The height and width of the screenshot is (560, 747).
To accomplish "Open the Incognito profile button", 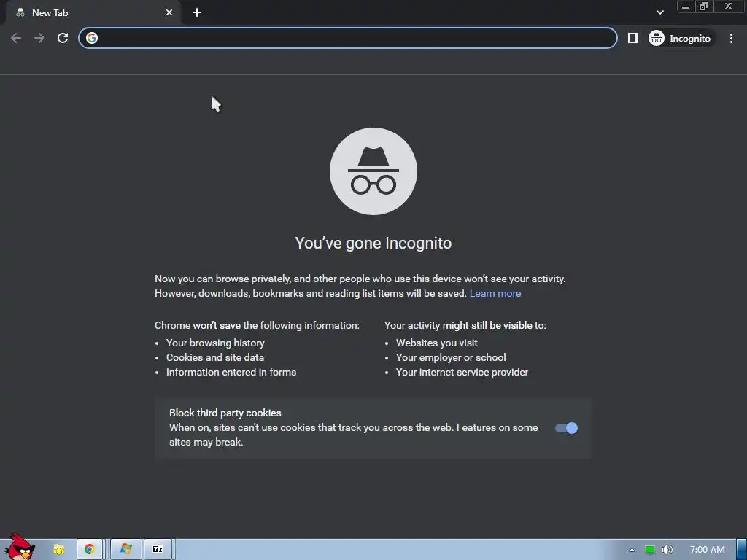I will click(681, 38).
